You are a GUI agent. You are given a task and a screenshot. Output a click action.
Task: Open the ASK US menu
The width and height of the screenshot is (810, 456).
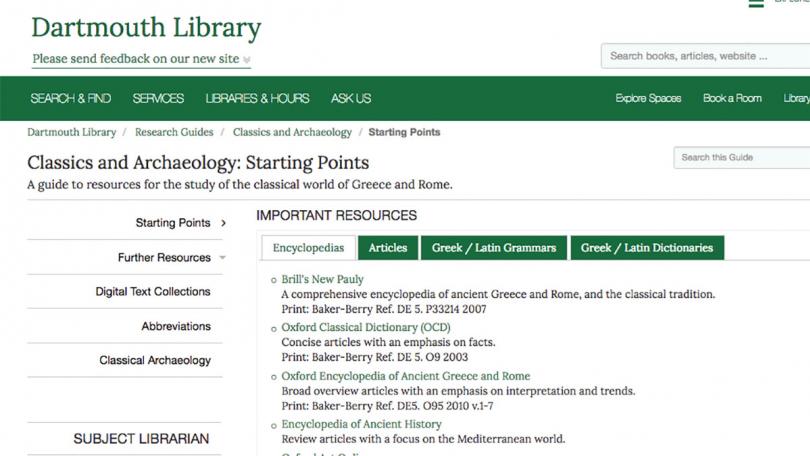point(351,98)
